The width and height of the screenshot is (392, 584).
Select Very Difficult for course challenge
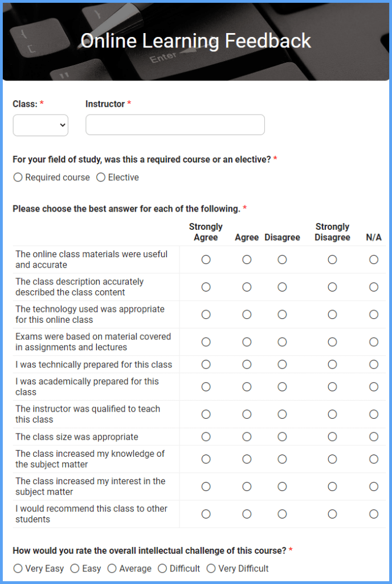tap(211, 568)
